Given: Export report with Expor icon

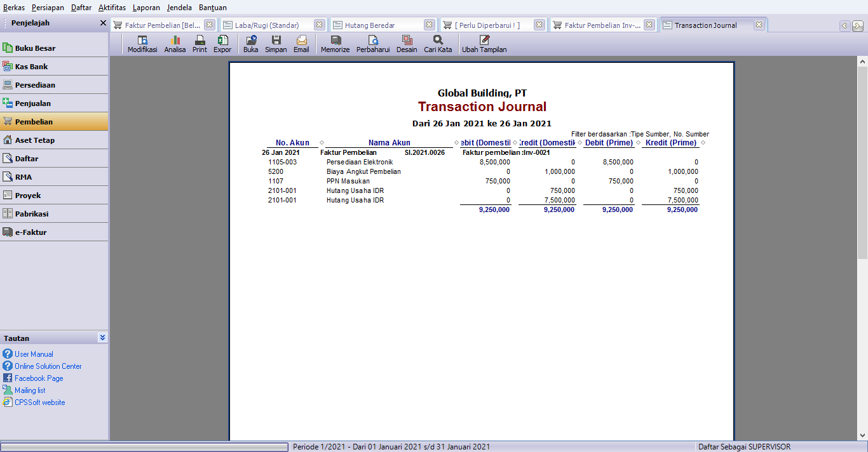Looking at the screenshot, I should click(222, 44).
